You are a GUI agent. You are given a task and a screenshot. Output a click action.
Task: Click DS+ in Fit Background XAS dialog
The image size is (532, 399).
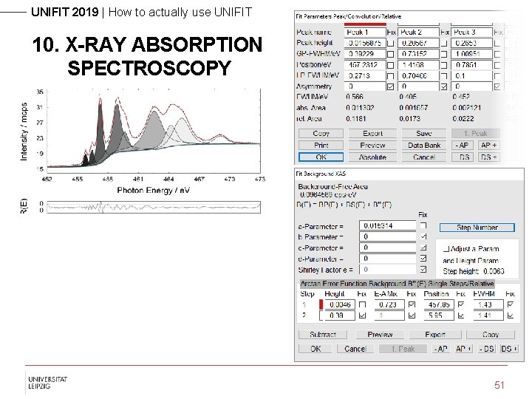(509, 349)
